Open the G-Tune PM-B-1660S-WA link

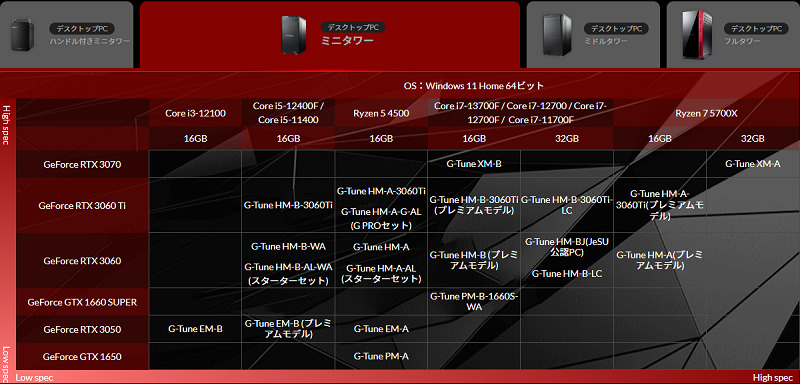(x=474, y=301)
